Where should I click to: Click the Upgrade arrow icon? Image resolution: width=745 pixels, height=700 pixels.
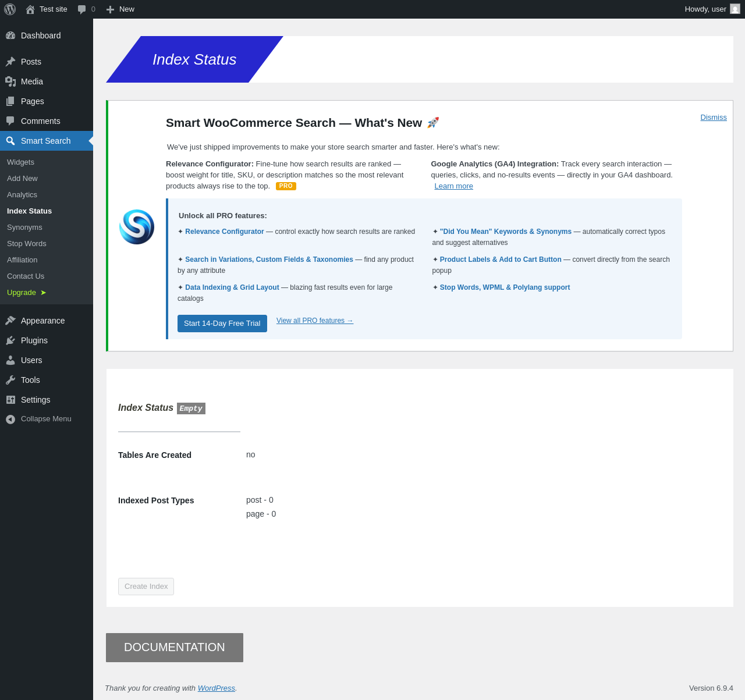coord(43,293)
